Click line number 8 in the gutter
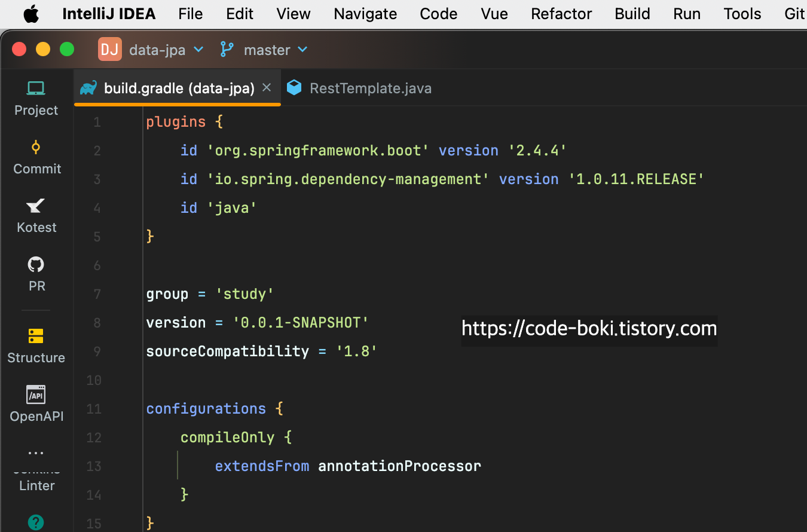The height and width of the screenshot is (532, 807). (97, 323)
